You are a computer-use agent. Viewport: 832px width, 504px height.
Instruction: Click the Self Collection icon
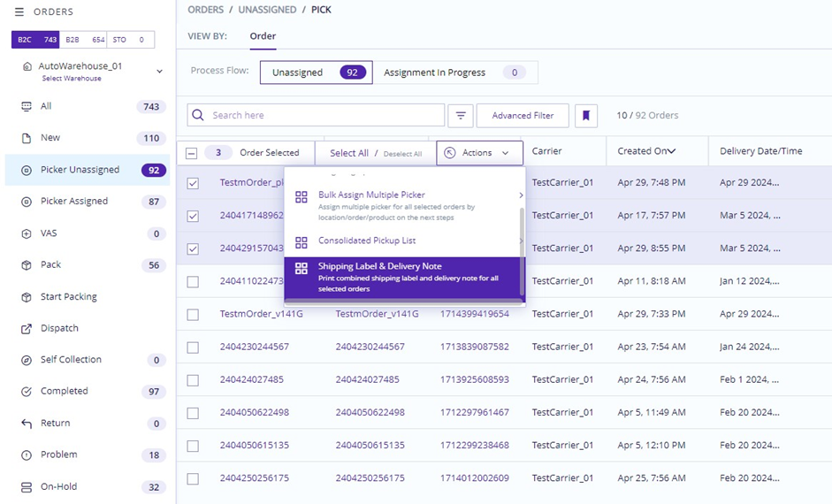tap(26, 360)
